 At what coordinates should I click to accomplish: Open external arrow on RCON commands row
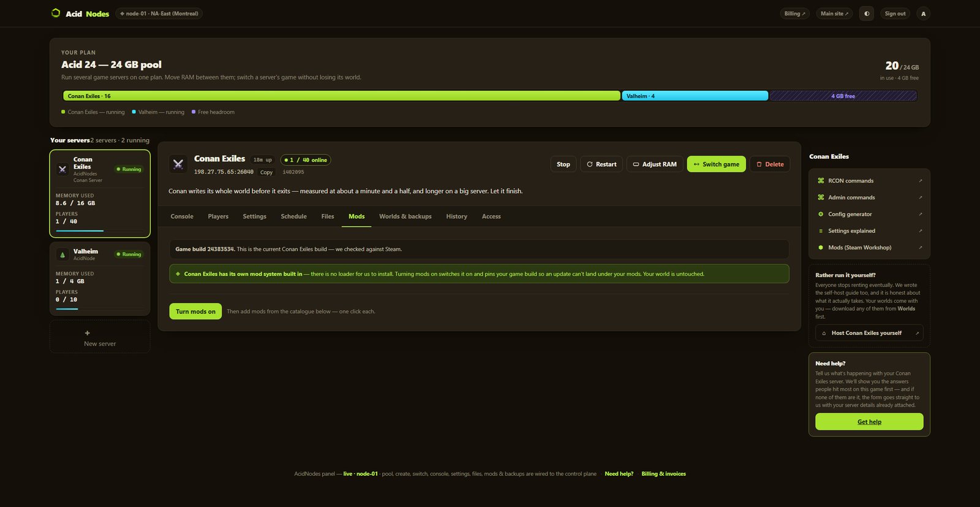coord(920,181)
